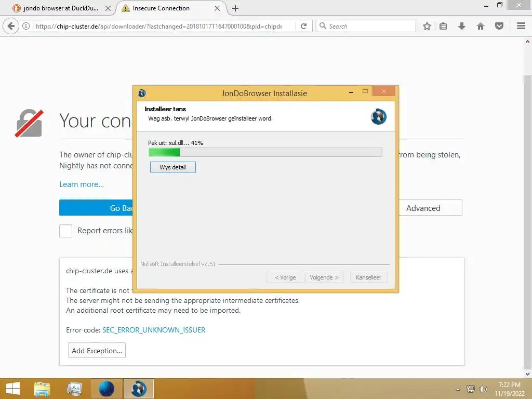
Task: Open the browser hamburger menu
Action: click(521, 26)
